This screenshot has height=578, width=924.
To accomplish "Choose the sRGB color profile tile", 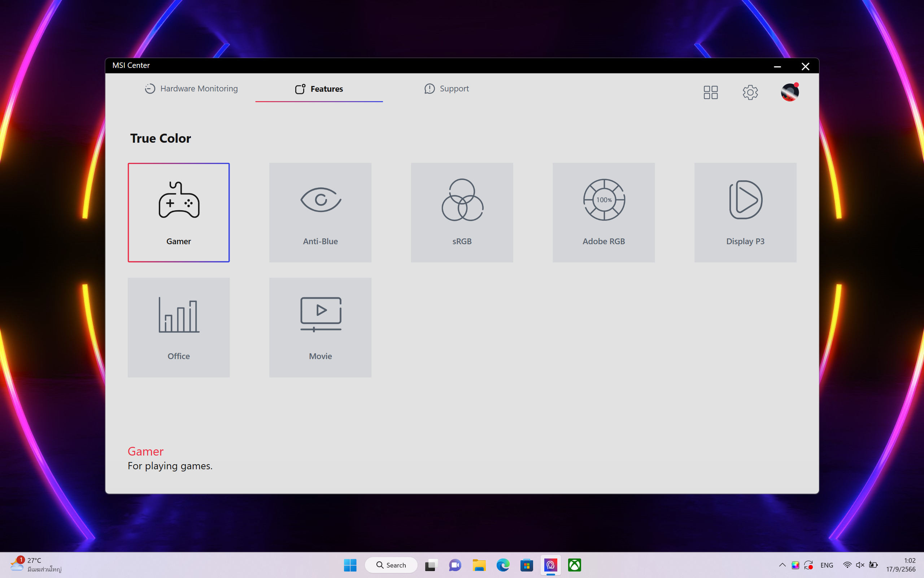I will (462, 212).
